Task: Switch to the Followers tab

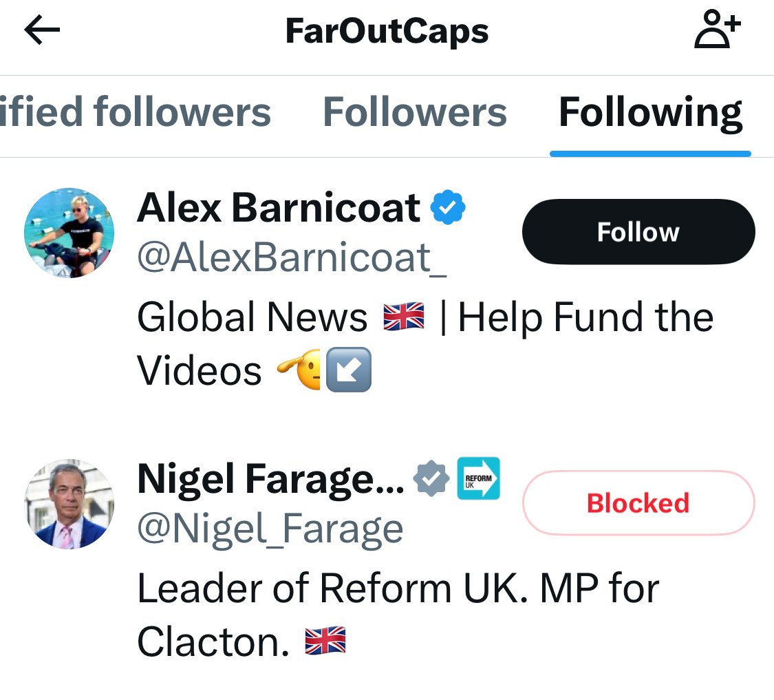Action: tap(415, 112)
